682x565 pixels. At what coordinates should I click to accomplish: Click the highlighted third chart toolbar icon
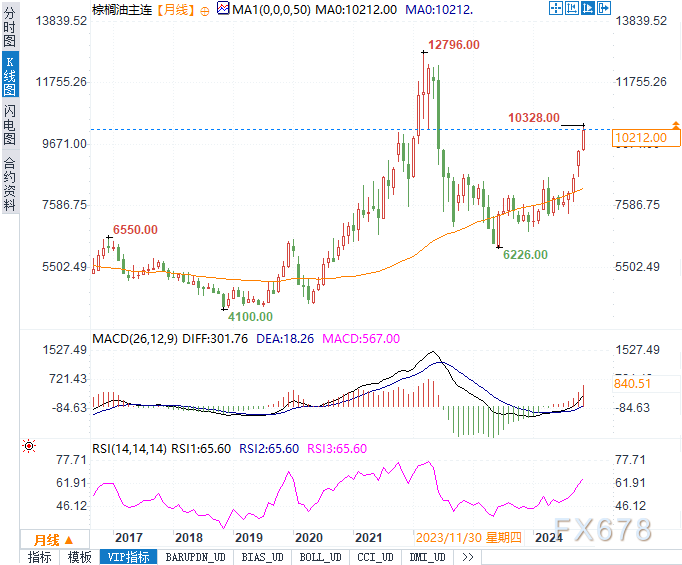click(588, 8)
